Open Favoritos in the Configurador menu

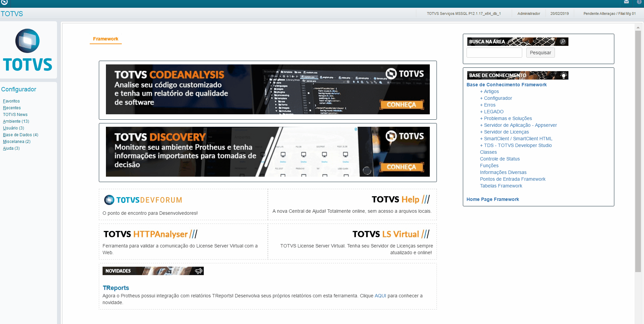11,101
